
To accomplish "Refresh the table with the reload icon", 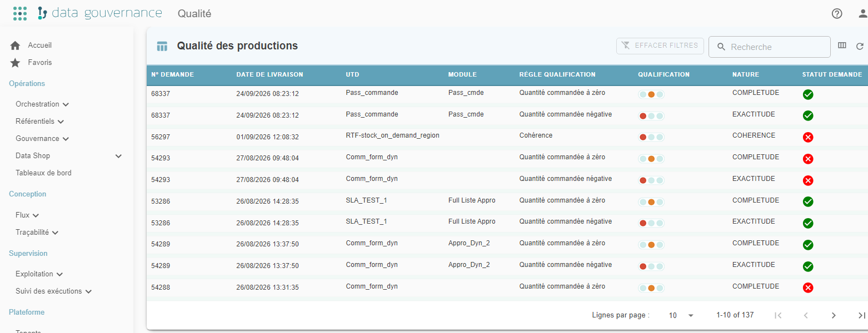I will pos(860,46).
